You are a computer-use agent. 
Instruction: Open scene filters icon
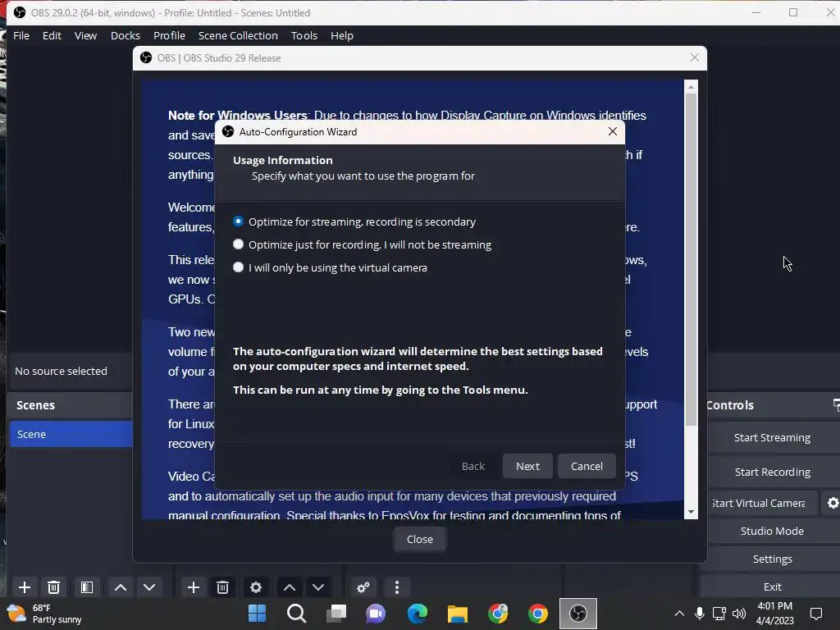tap(87, 587)
